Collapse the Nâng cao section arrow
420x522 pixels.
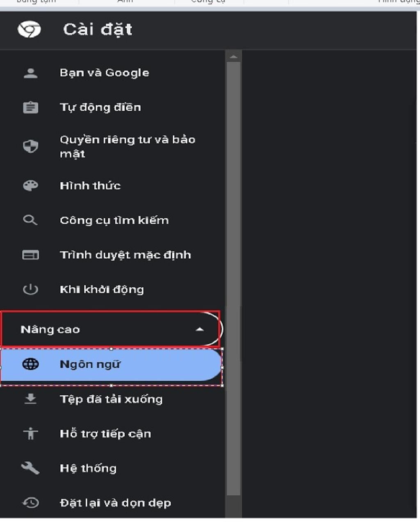[x=200, y=329]
